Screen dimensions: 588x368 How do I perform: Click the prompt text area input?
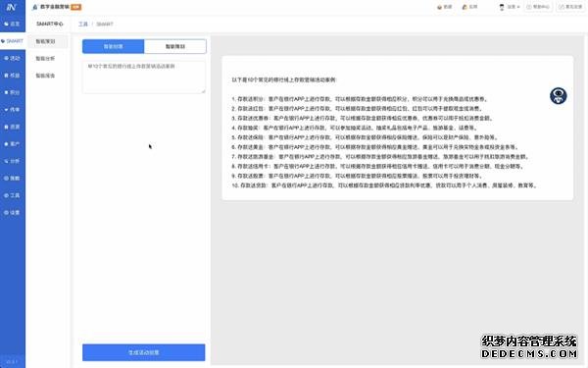point(144,77)
